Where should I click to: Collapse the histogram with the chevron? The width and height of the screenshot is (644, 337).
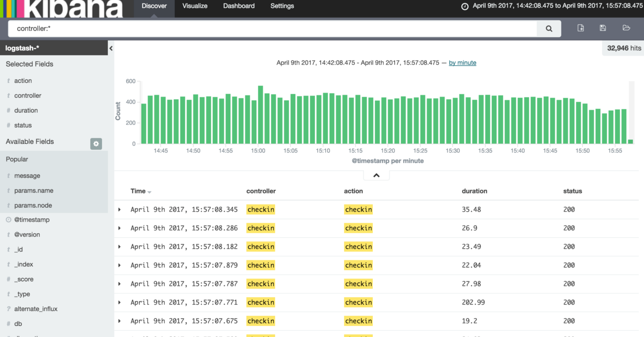click(x=376, y=175)
